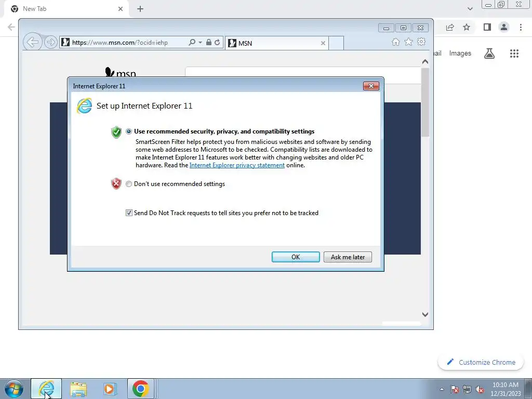Click OK in the IE setup dialog
The width and height of the screenshot is (532, 399).
coord(296,257)
